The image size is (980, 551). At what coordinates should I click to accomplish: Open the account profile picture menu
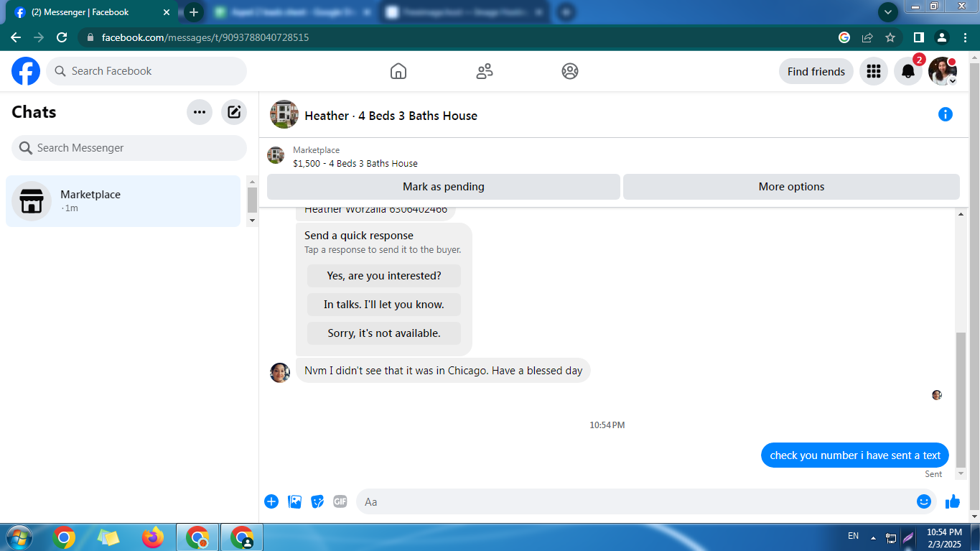tap(943, 71)
